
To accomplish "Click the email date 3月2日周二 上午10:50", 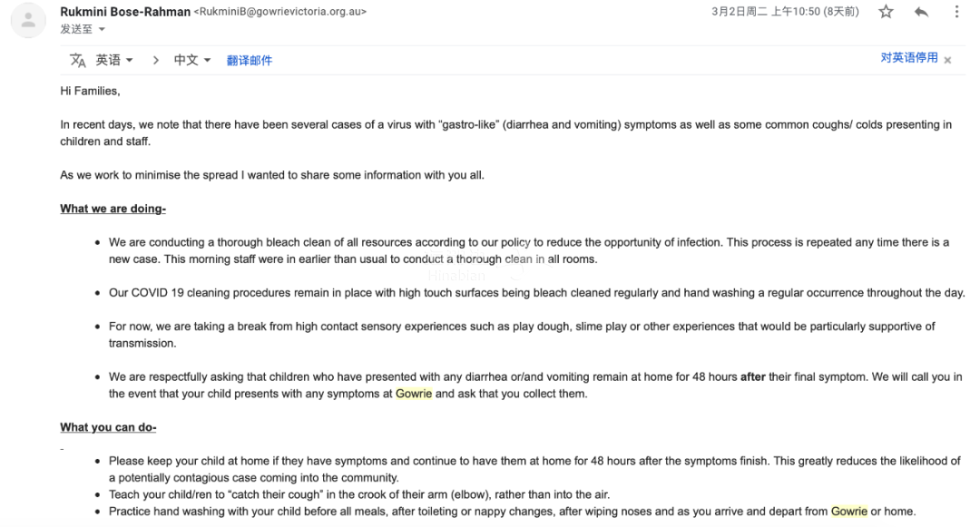I will point(785,12).
